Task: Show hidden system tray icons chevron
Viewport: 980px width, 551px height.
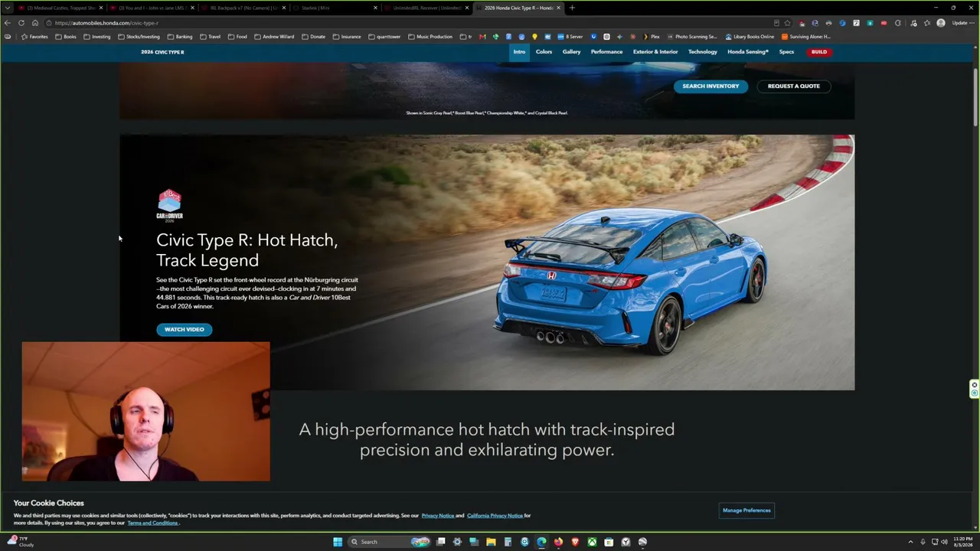Action: pyautogui.click(x=910, y=542)
